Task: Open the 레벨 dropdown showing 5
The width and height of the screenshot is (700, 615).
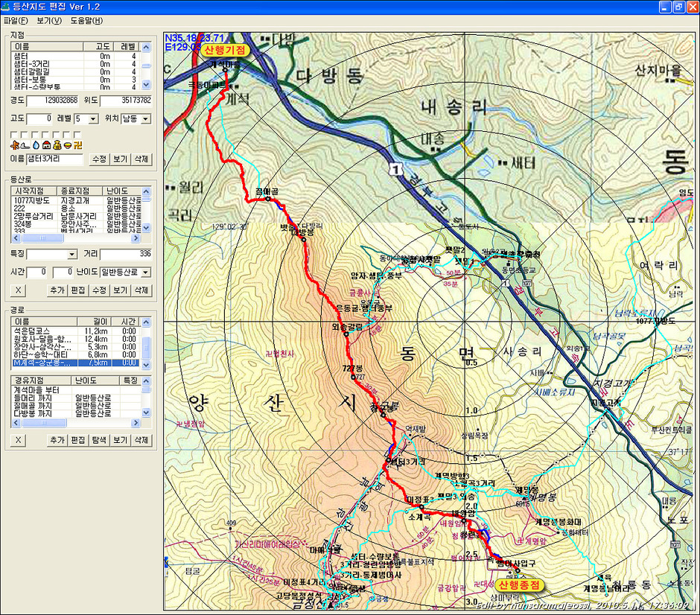Action: (93, 118)
